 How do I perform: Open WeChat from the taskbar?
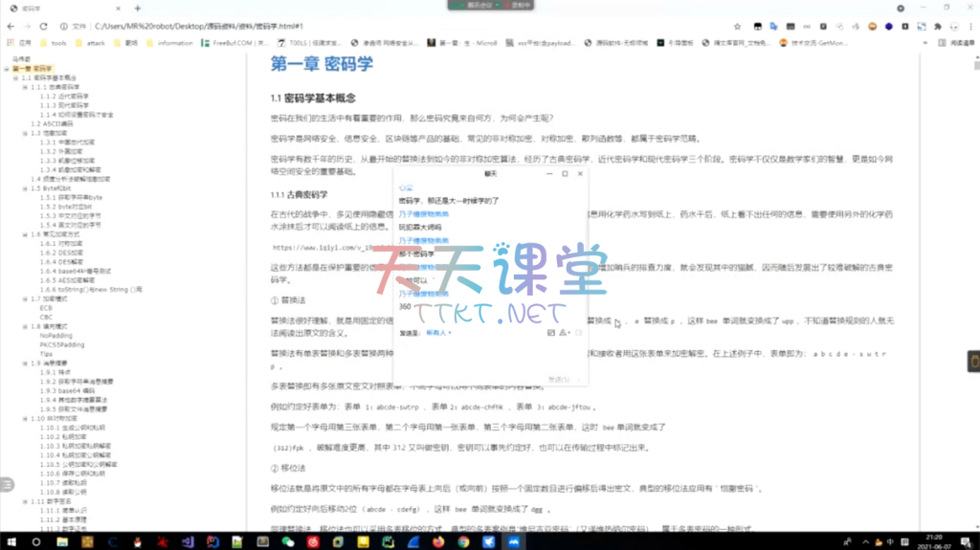tap(288, 540)
